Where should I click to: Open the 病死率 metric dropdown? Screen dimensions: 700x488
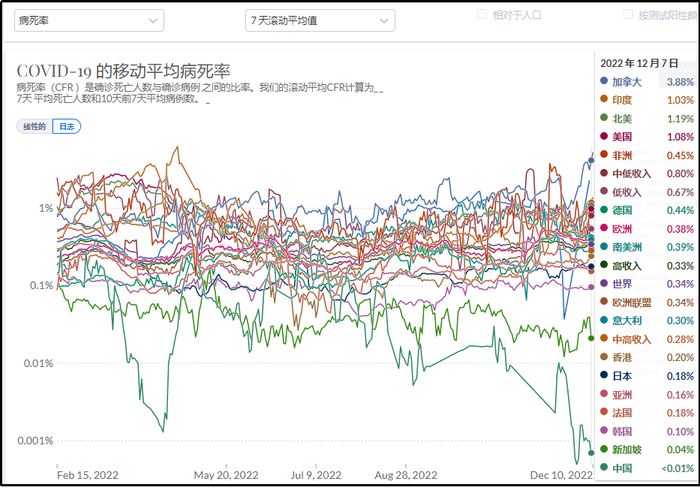point(89,21)
